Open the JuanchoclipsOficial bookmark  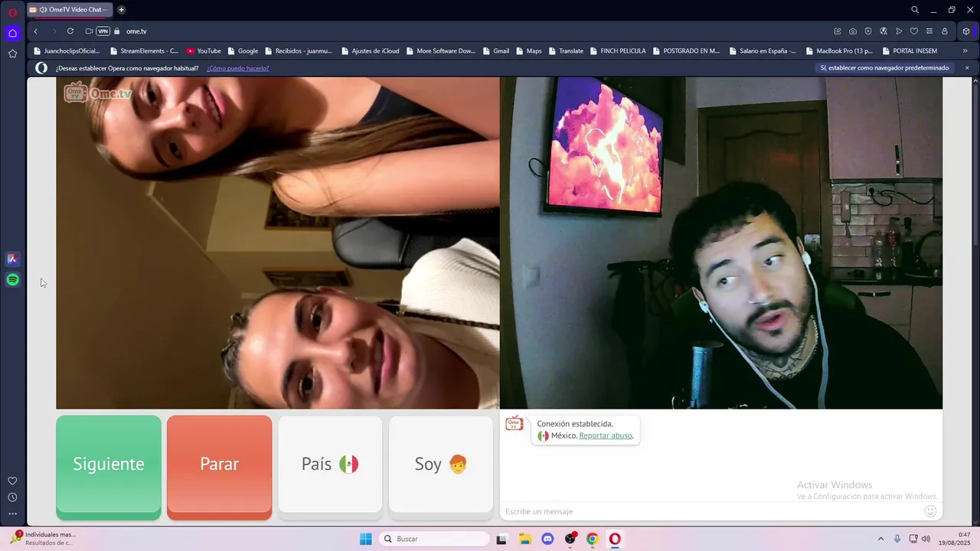coord(67,51)
